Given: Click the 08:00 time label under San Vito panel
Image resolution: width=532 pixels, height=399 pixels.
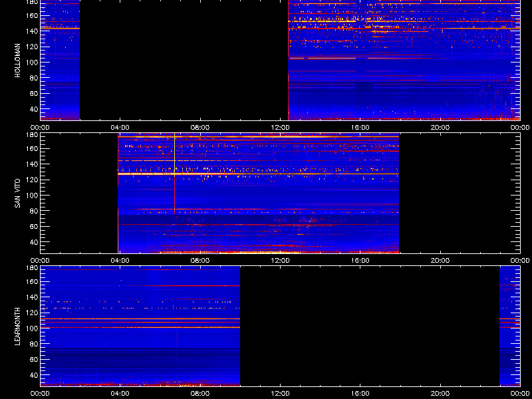Looking at the screenshot, I should (x=200, y=261).
